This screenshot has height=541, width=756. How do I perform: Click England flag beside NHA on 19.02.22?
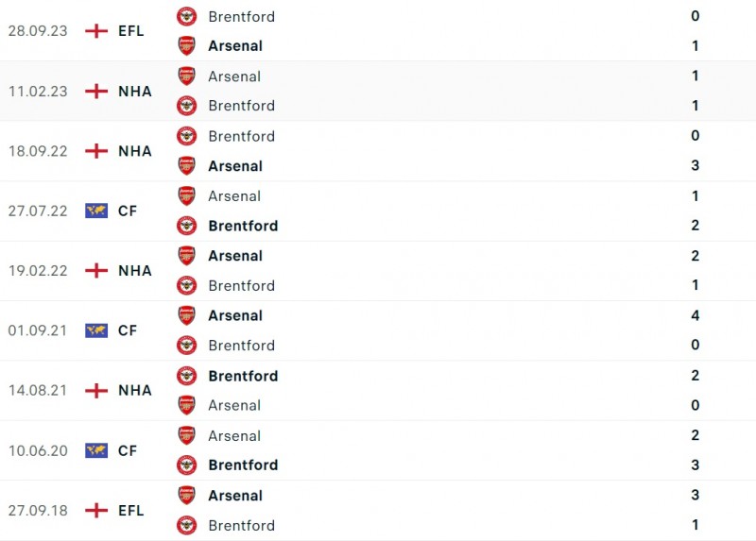click(x=96, y=271)
